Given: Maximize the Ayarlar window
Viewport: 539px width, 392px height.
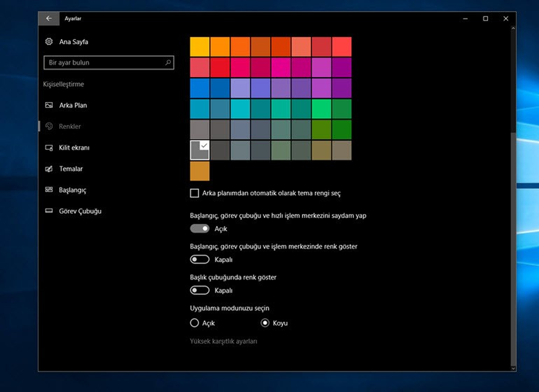Looking at the screenshot, I should tap(486, 18).
